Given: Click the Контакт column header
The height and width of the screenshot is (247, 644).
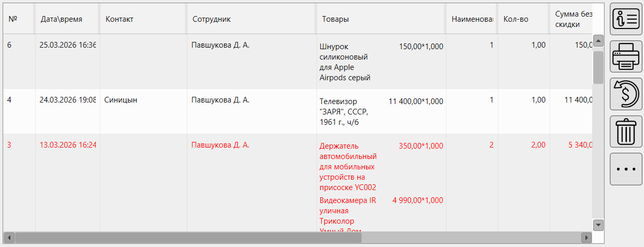Looking at the screenshot, I should click(x=120, y=19).
